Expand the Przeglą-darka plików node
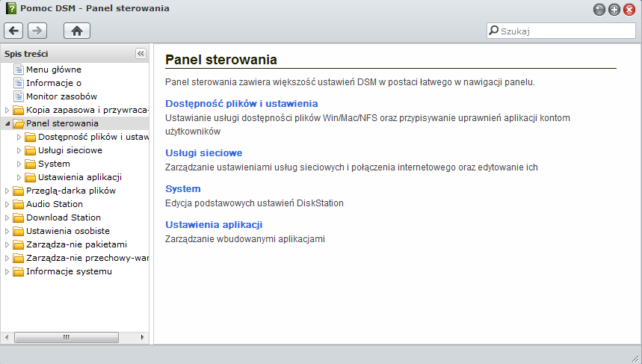The image size is (642, 364). tap(7, 191)
